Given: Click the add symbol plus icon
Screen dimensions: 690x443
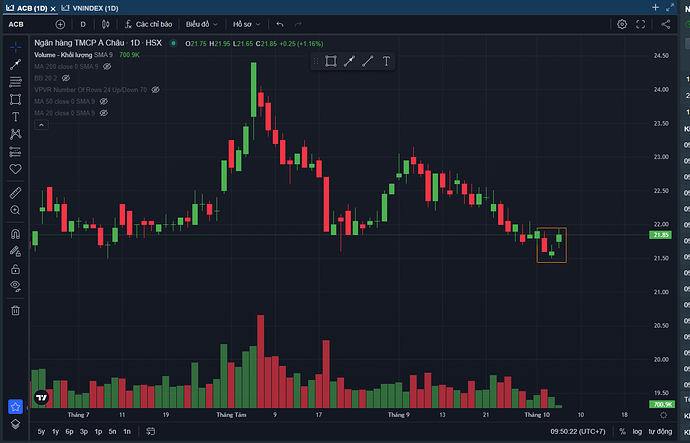Looking at the screenshot, I should point(60,25).
